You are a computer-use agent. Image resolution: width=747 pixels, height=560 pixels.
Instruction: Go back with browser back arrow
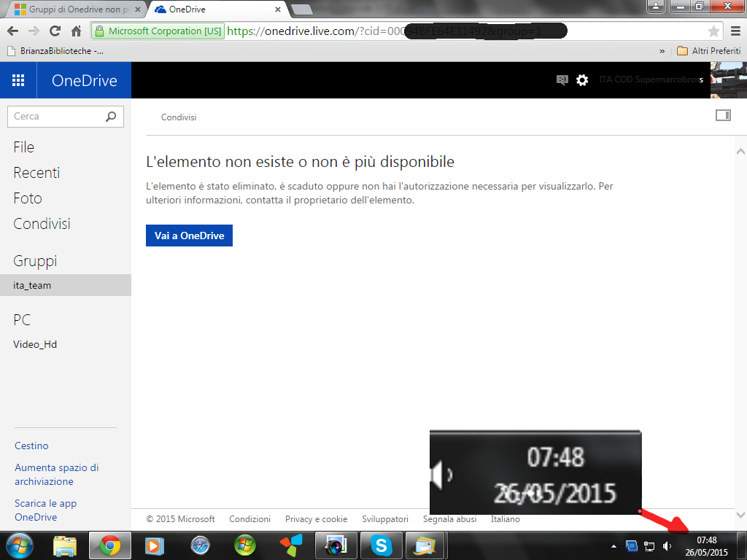pos(13,31)
